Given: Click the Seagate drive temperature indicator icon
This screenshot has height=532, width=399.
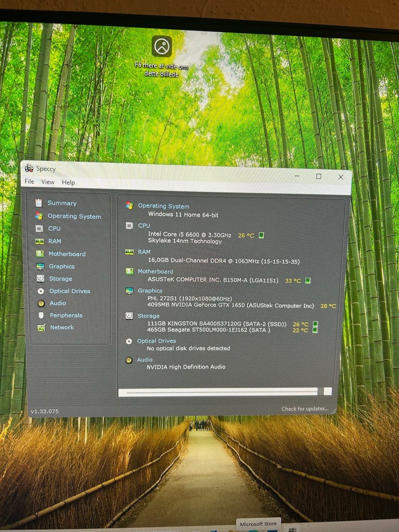Looking at the screenshot, I should [x=315, y=330].
